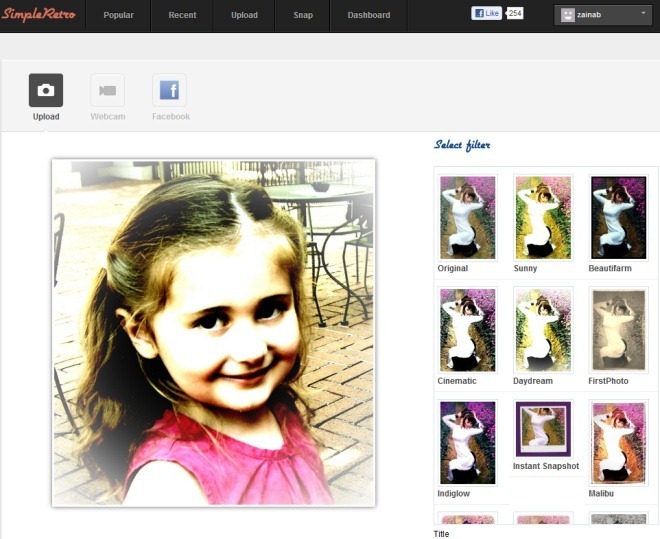The height and width of the screenshot is (539, 660).
Task: Select the FirstPhoto filter thumbnail
Action: 618,330
